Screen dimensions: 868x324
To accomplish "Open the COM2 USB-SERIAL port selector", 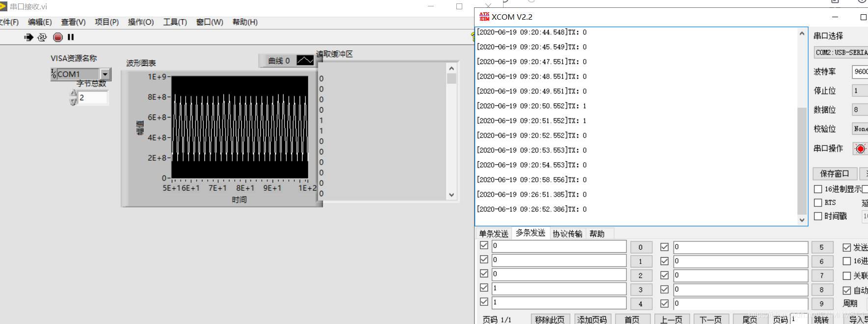I will pos(840,52).
